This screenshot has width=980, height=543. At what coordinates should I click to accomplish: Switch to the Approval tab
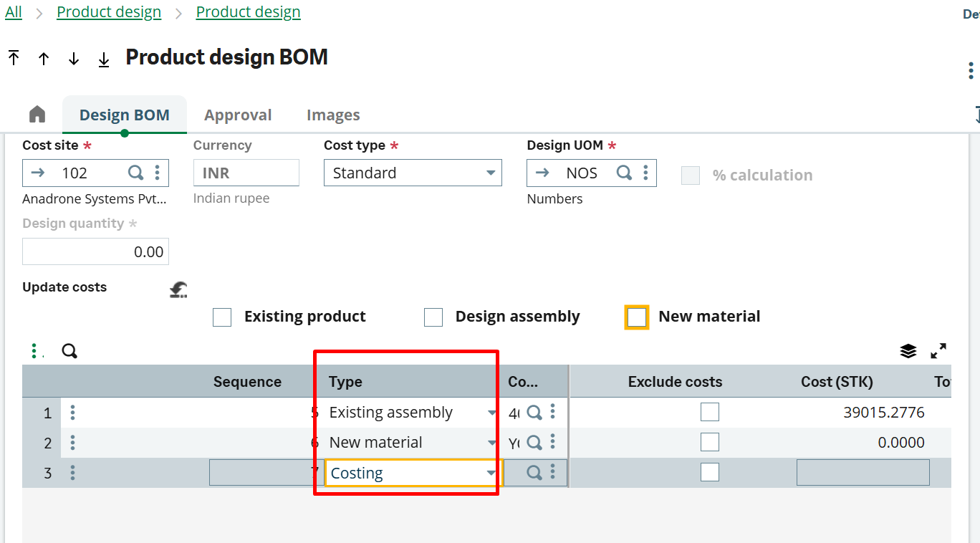click(x=238, y=115)
